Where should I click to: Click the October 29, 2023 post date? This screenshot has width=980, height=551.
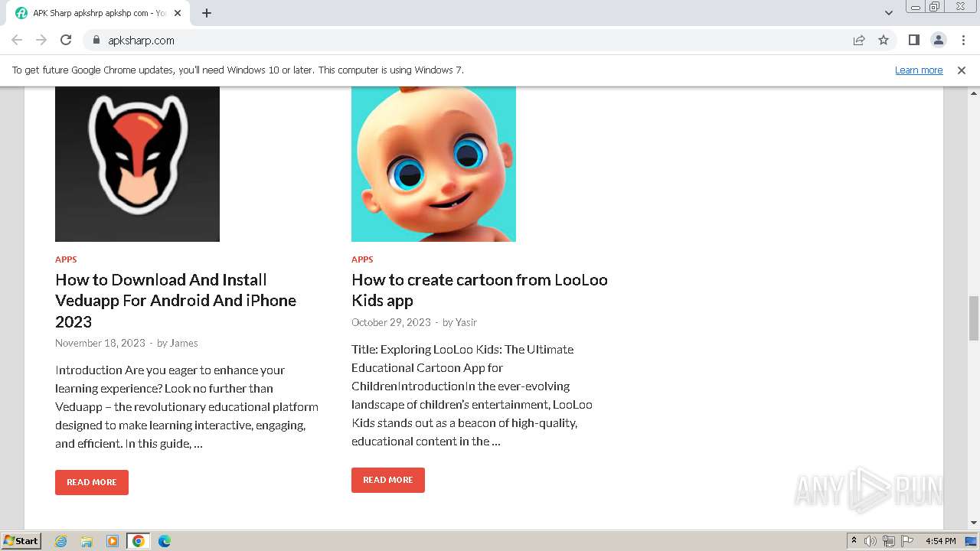pos(391,322)
